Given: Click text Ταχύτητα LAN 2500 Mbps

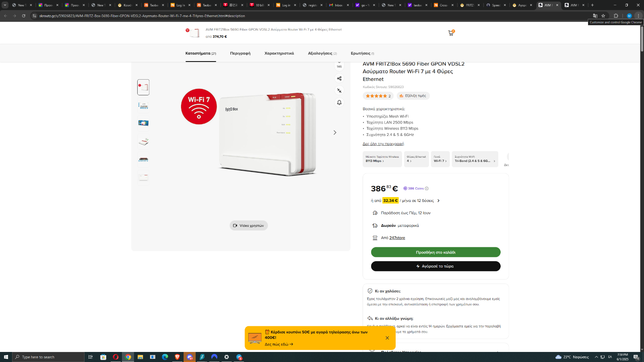Looking at the screenshot, I should click(390, 122).
